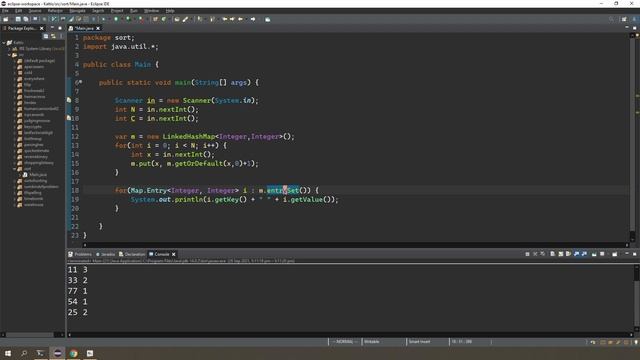Screen dimensions: 640x360
Task: Toggle show console on standard out change
Action: [576, 254]
